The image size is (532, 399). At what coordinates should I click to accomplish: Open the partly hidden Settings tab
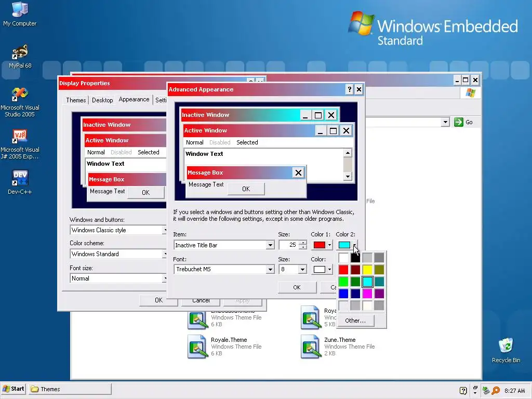tap(161, 100)
